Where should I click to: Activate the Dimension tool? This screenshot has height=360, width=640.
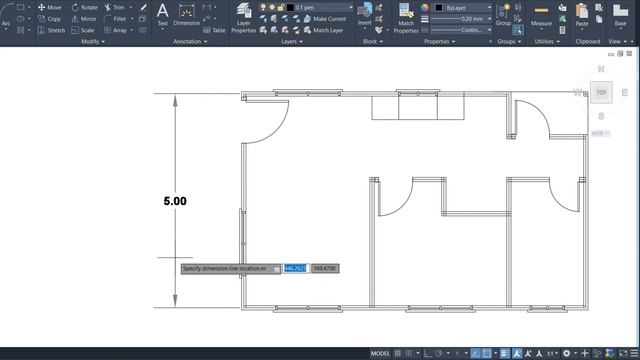tap(187, 15)
